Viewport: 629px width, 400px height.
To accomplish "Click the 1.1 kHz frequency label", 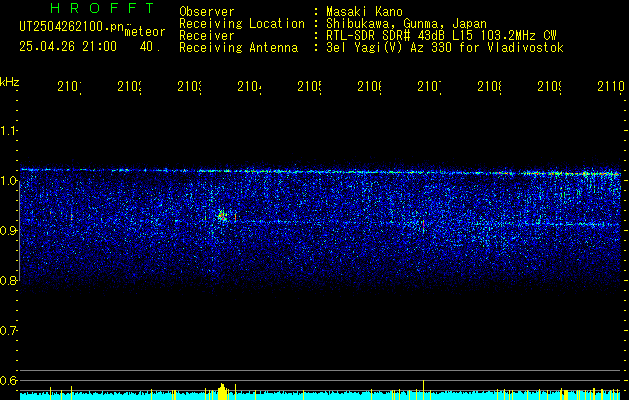I will click(x=8, y=131).
